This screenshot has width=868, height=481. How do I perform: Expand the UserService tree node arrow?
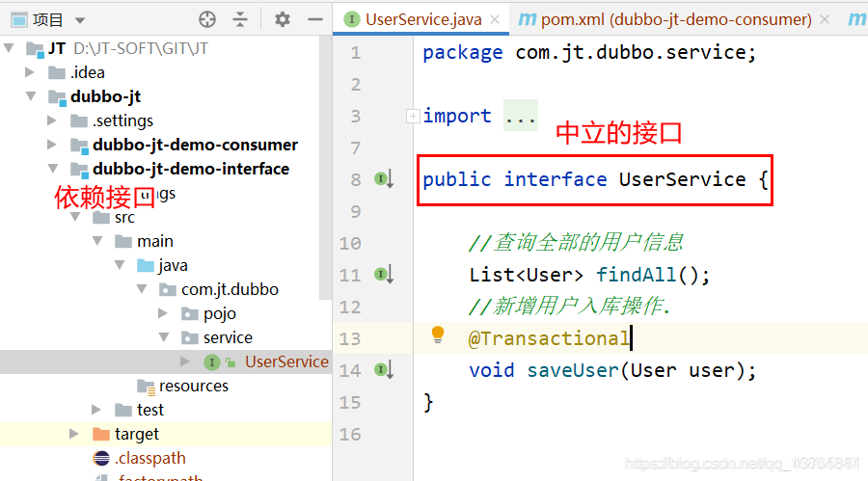point(185,361)
